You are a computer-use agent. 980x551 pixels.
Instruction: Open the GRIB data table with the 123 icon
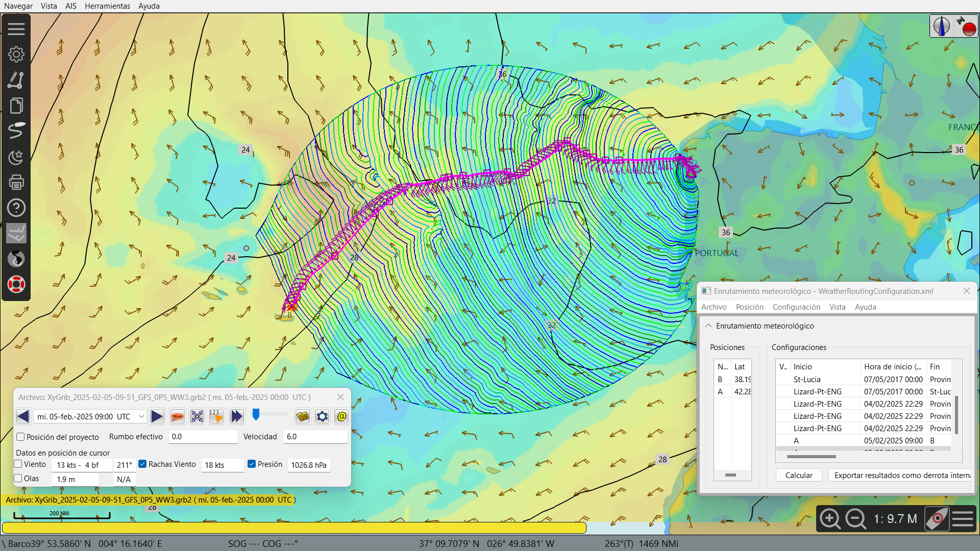(216, 416)
